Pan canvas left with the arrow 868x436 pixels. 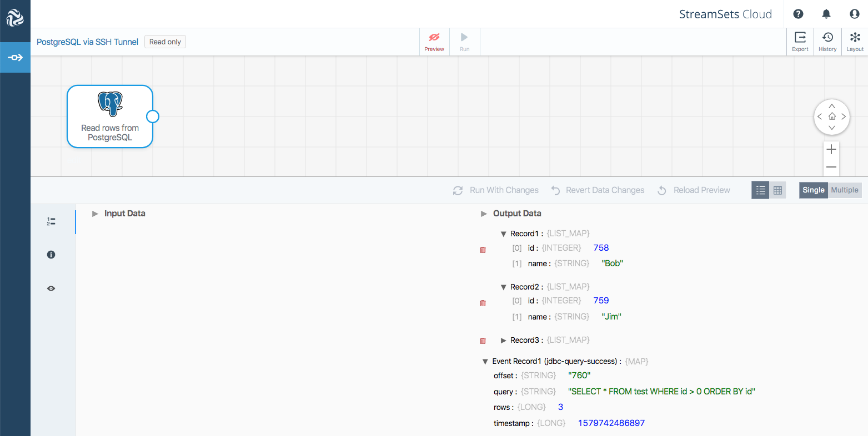[820, 116]
